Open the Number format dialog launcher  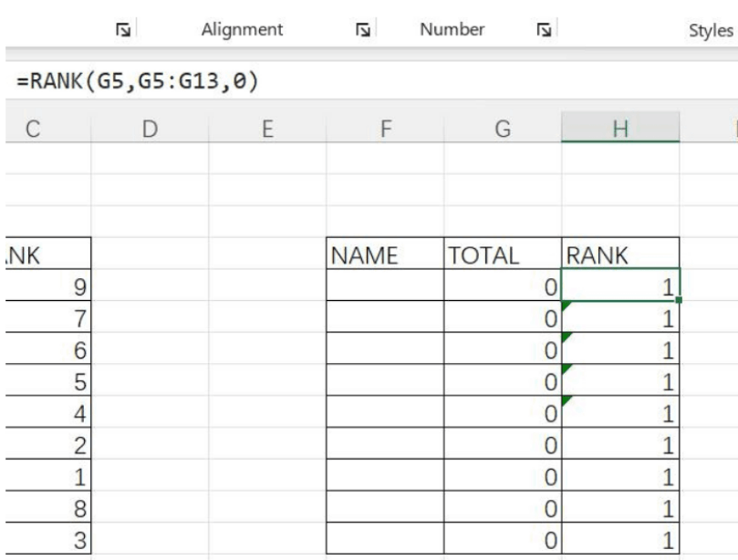544,30
